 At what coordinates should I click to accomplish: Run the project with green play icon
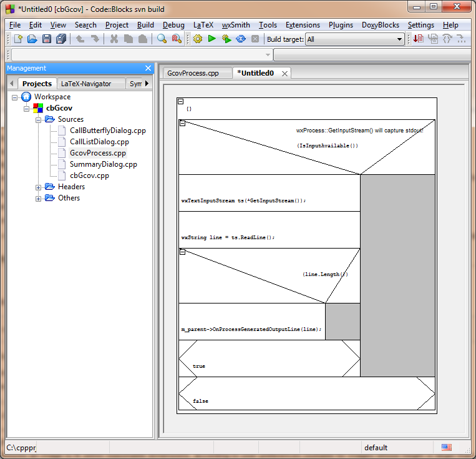[x=212, y=39]
